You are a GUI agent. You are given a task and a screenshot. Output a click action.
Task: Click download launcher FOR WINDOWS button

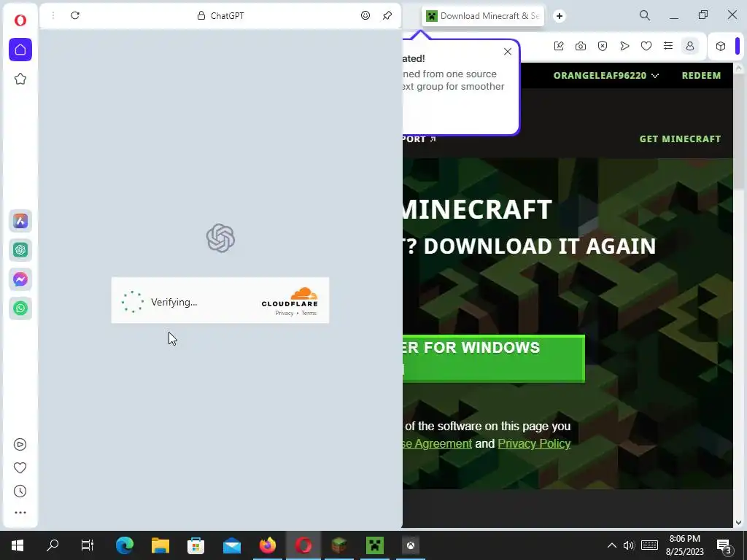tap(494, 359)
